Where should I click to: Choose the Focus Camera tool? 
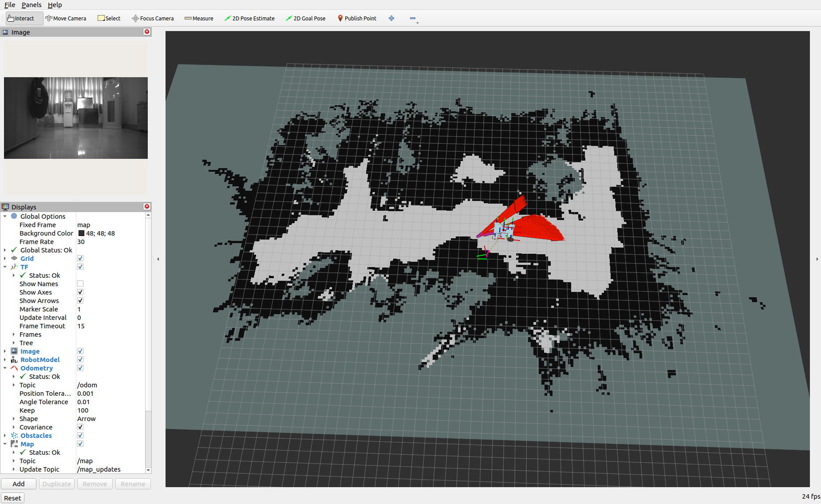pos(153,18)
